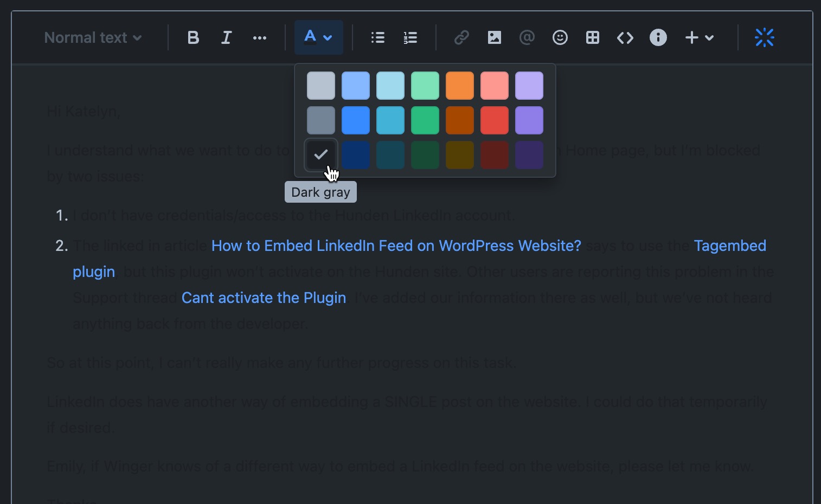Create a bulleted list

point(377,37)
